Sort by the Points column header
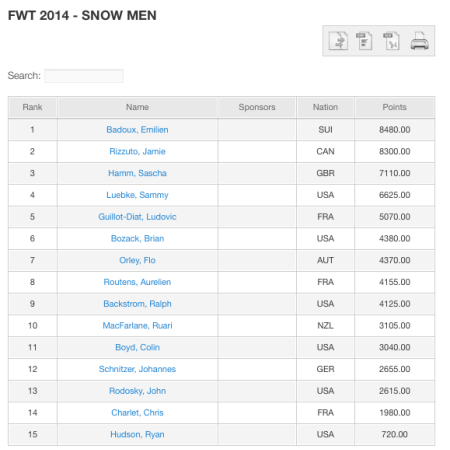Image resolution: width=450 pixels, height=450 pixels. (394, 107)
